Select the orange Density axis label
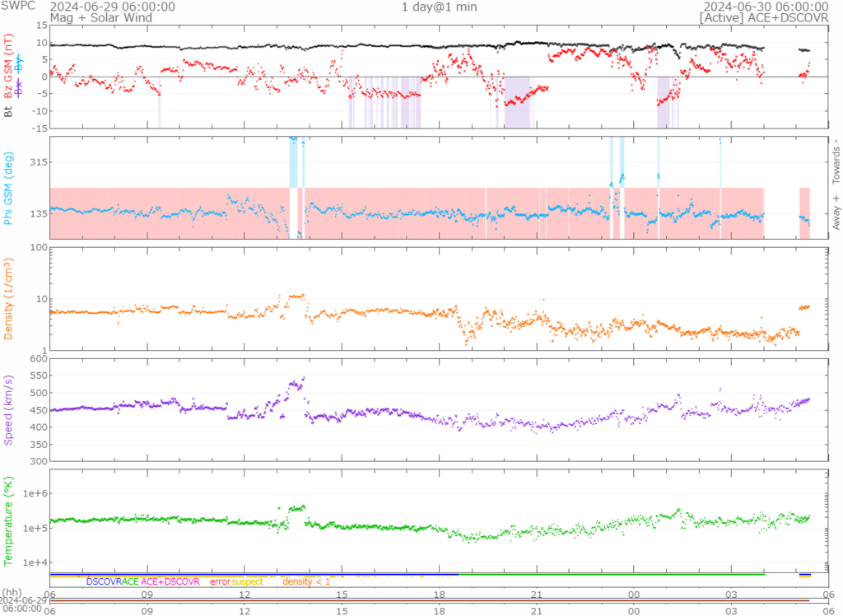843x616 pixels. 9,298
